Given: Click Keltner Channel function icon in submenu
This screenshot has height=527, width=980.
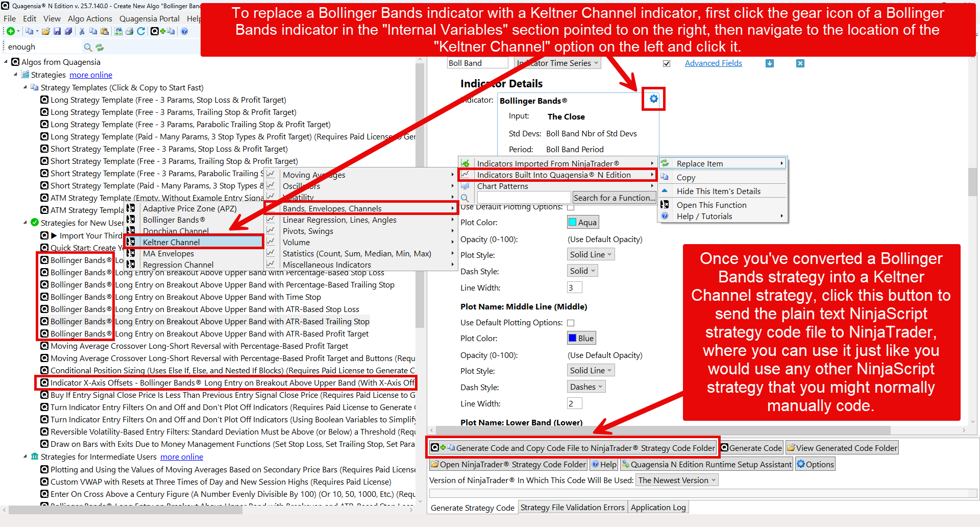Looking at the screenshot, I should pos(131,242).
